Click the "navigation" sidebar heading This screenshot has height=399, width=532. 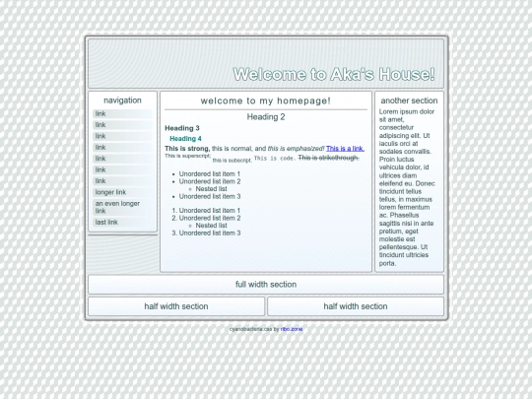point(122,100)
